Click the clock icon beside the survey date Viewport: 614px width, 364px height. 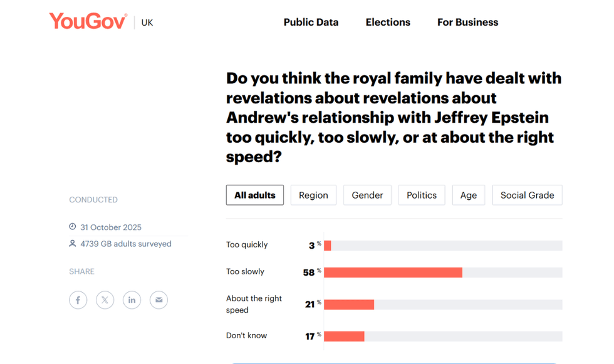[x=72, y=227]
